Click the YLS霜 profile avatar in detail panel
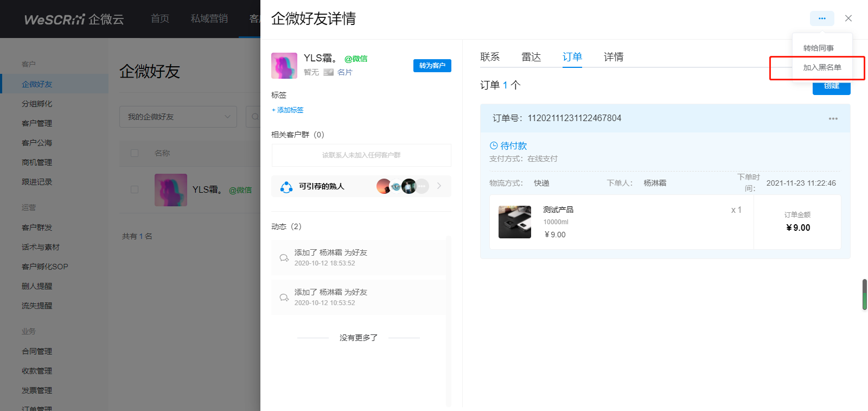Viewport: 868px width, 411px height. (284, 66)
